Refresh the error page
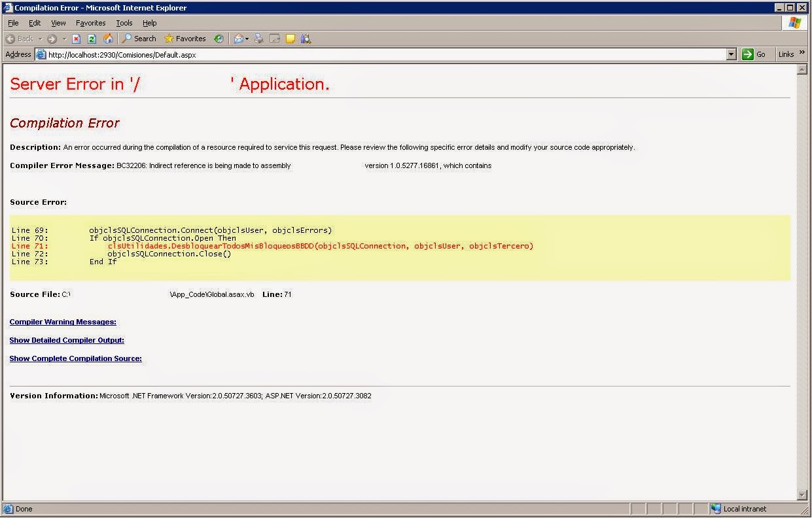 click(x=92, y=39)
